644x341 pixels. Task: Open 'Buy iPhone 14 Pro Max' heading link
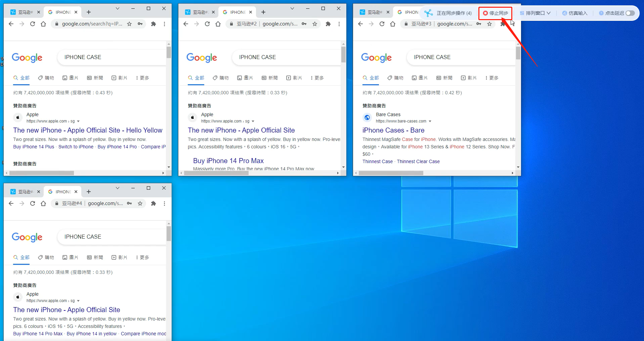coord(228,161)
